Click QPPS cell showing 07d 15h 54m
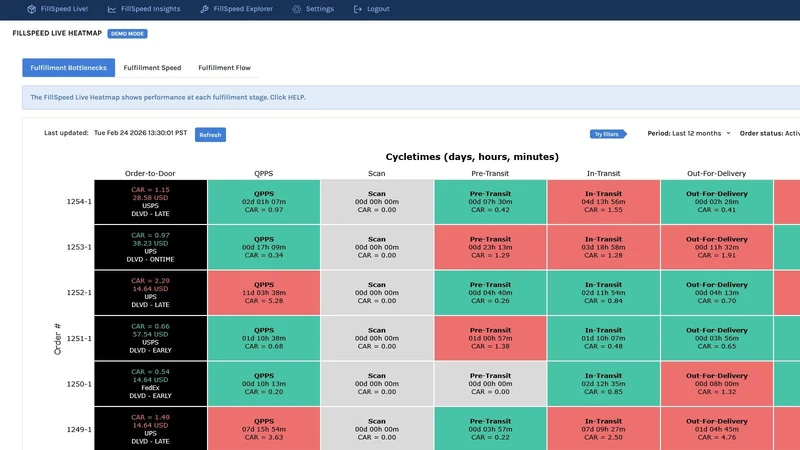Screen dimensions: 800x450 coord(264,429)
